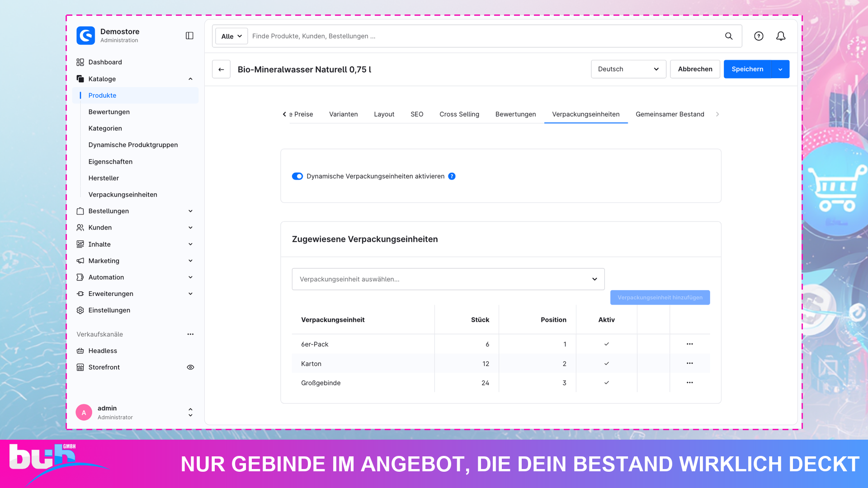Expand the Marketing menu
Viewport: 868px width, 488px height.
(190, 261)
